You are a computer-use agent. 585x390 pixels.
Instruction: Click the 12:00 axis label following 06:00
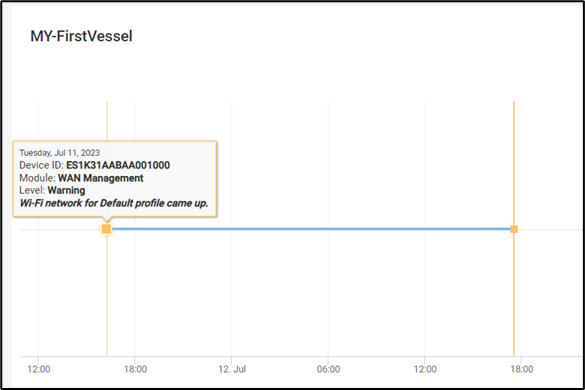point(425,369)
